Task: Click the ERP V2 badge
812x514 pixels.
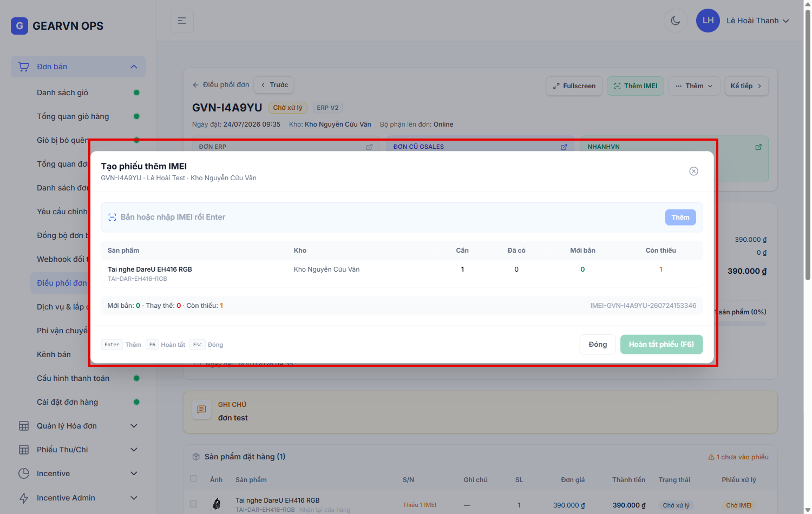Action: tap(328, 108)
